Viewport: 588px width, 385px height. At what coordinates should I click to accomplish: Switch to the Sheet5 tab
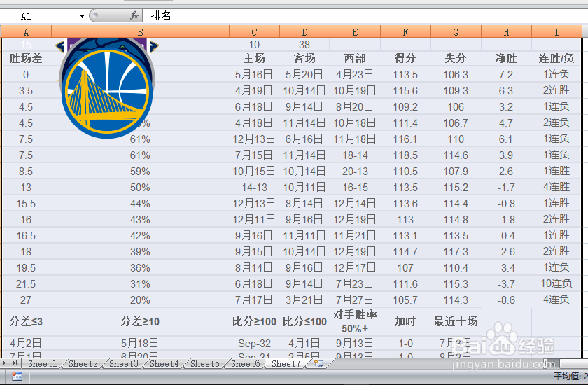click(204, 363)
